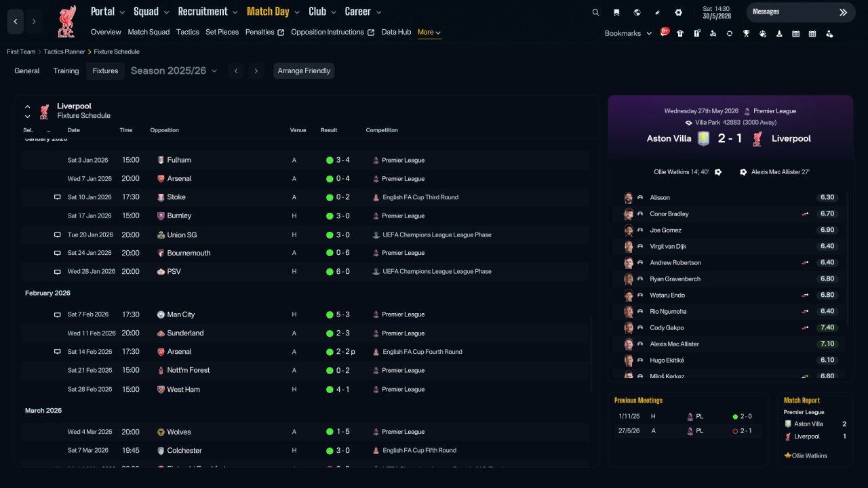Screen dimensions: 868x488
Task: Sort fixtures by Opposition column header
Action: coord(164,130)
